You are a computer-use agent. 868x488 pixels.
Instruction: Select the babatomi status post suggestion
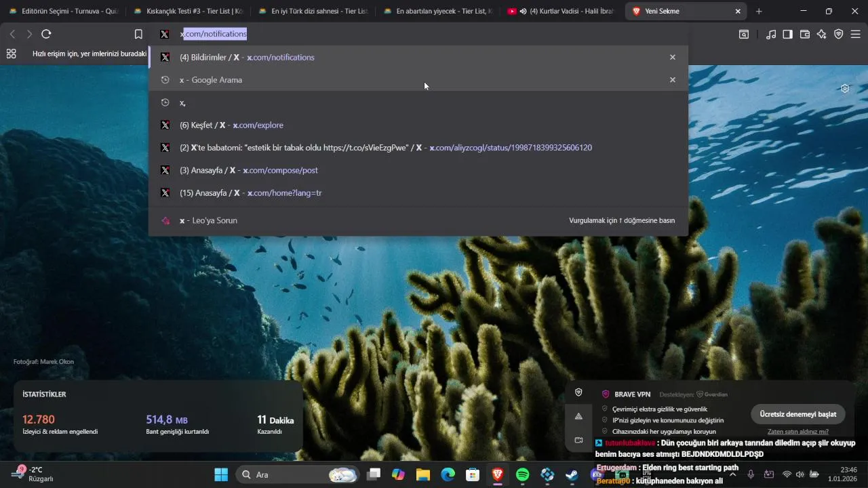[418, 147]
